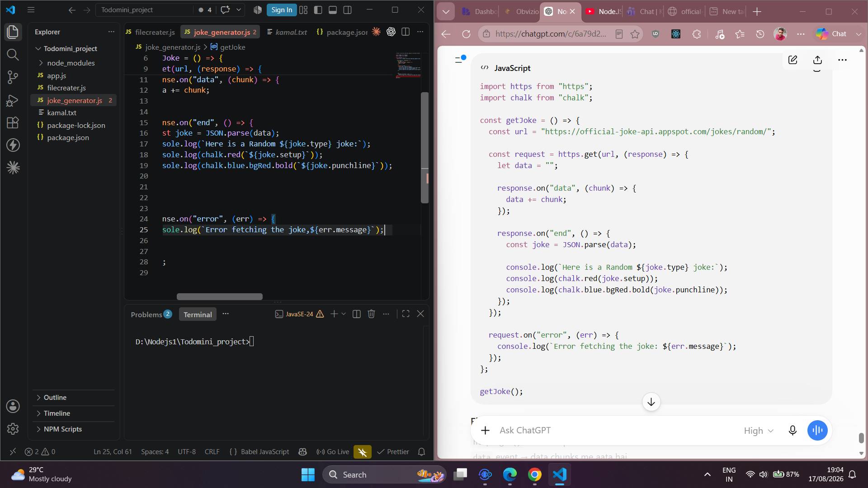Split the editor right
The image size is (868, 488).
click(x=406, y=32)
